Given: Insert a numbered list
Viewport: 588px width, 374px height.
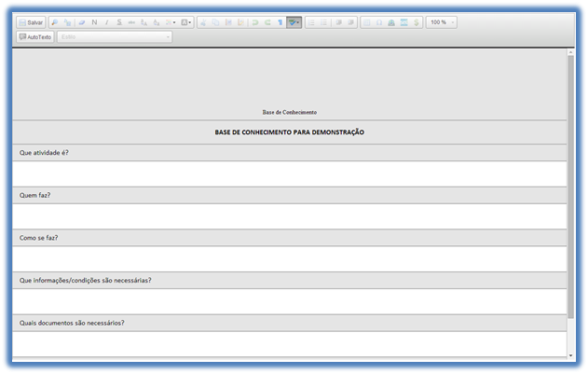Looking at the screenshot, I should click(x=312, y=21).
